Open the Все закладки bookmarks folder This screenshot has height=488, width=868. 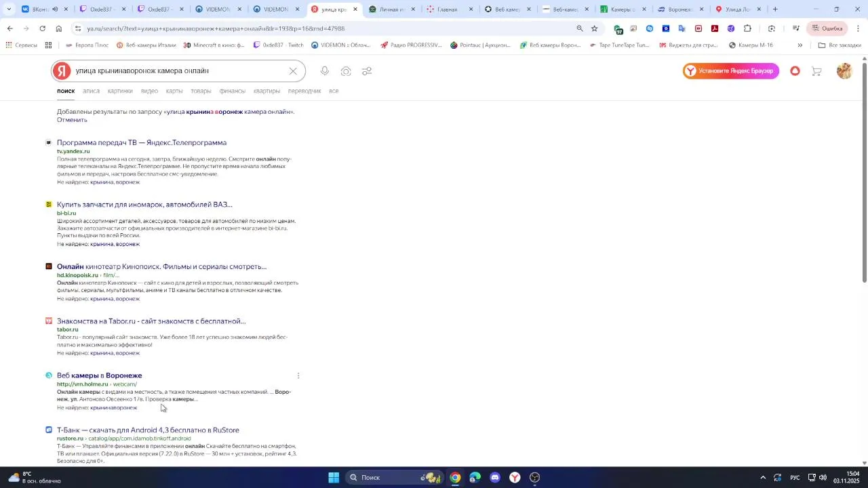click(x=840, y=45)
